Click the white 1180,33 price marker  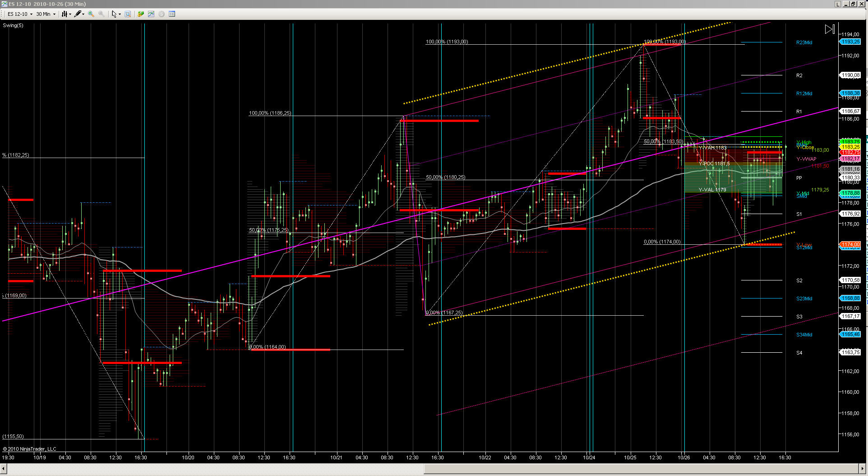pos(850,177)
